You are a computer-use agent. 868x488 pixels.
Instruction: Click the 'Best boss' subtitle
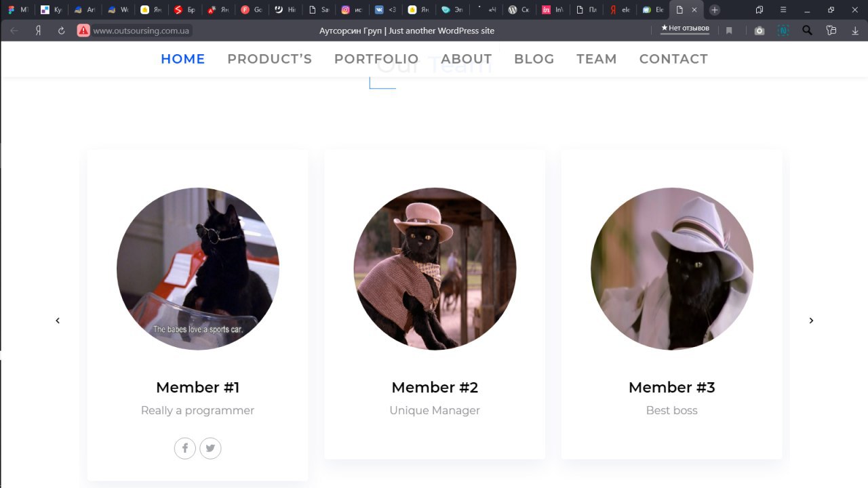(672, 411)
